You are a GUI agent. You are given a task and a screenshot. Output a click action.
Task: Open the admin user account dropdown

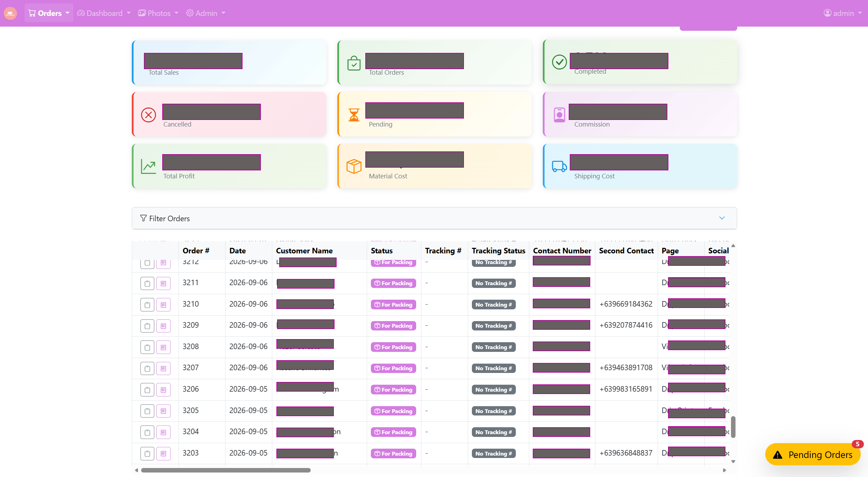tap(842, 13)
